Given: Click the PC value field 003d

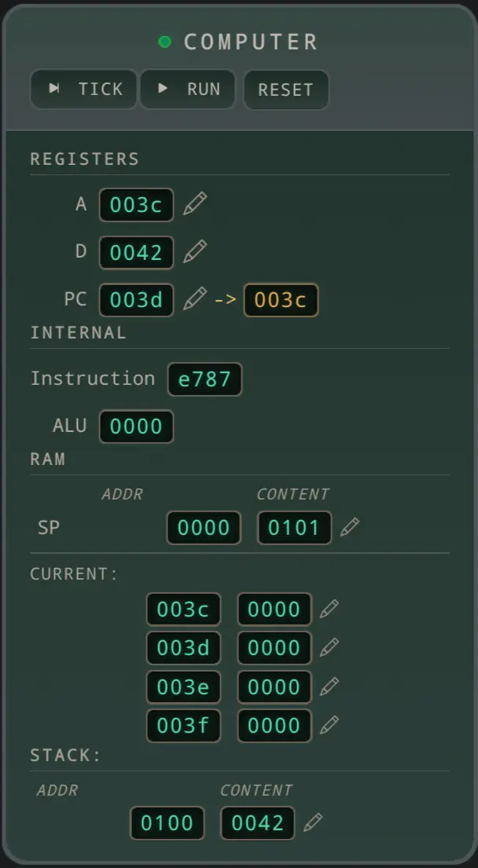Looking at the screenshot, I should tap(136, 300).
